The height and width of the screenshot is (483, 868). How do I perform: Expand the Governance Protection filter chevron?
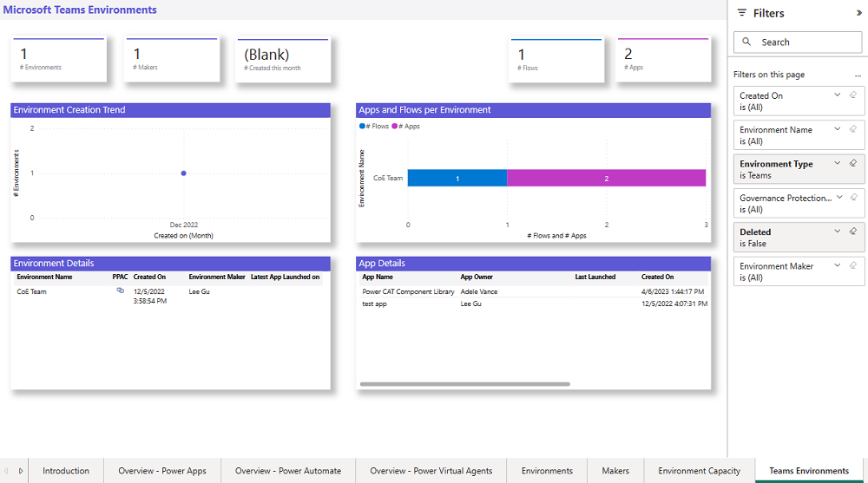(839, 198)
